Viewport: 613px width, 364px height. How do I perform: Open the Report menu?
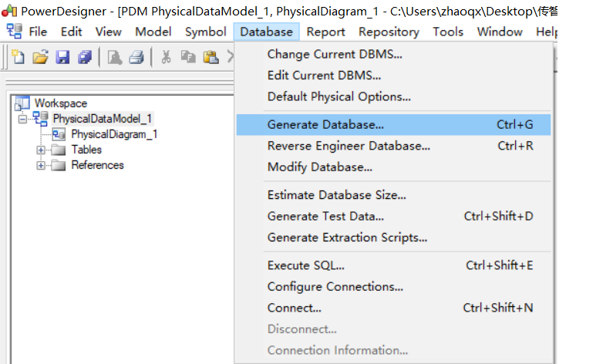[325, 32]
